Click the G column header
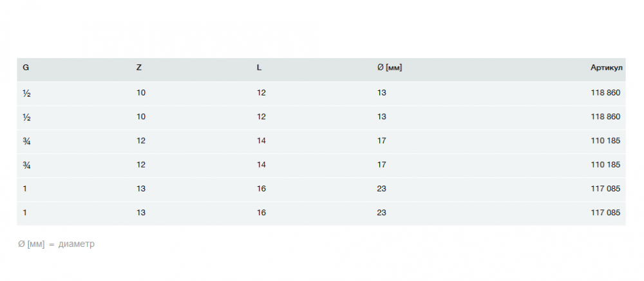The height and width of the screenshot is (281, 644). pyautogui.click(x=26, y=68)
